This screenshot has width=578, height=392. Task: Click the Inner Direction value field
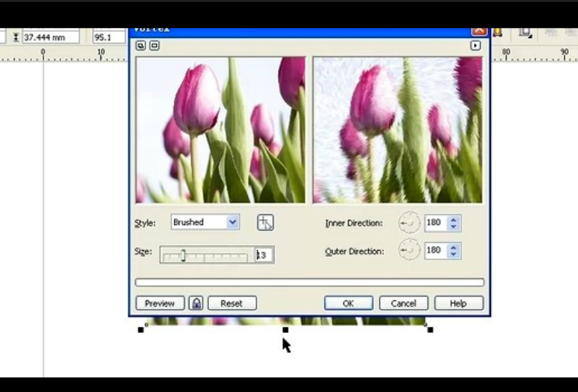pyautogui.click(x=436, y=223)
